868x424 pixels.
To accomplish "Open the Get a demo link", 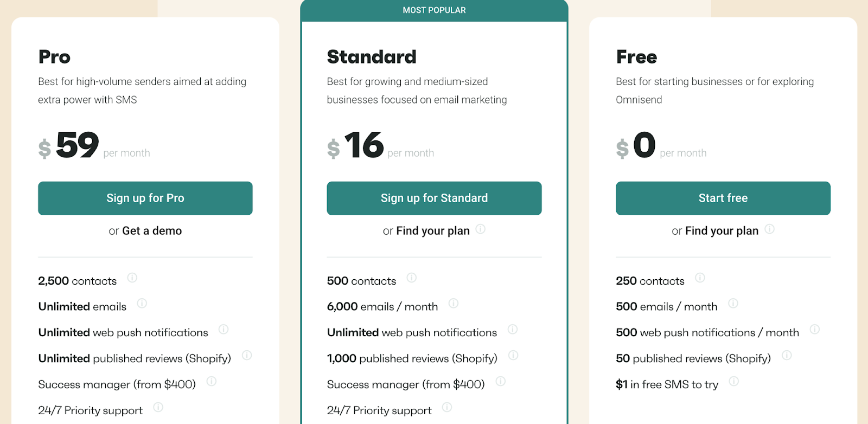I will (152, 231).
